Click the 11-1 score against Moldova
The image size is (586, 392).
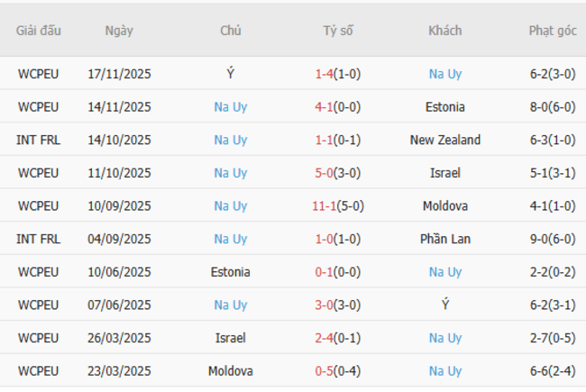(x=324, y=205)
